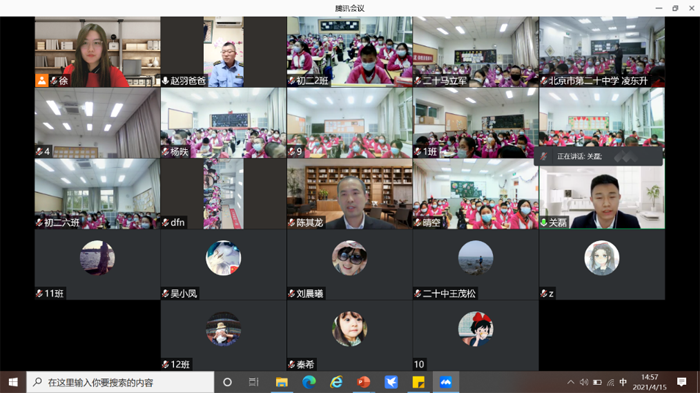
Task: Expand hidden system tray icons chevron
Action: (x=571, y=382)
